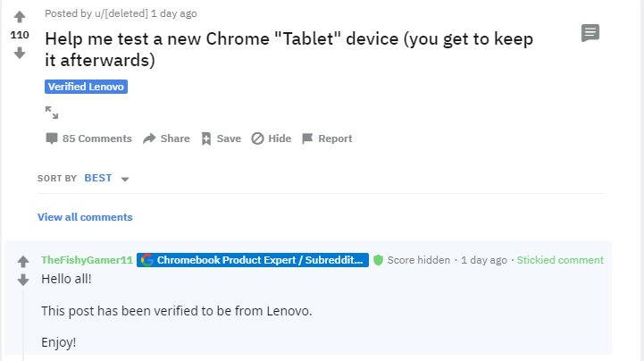
Task: Share this post
Action: (166, 139)
